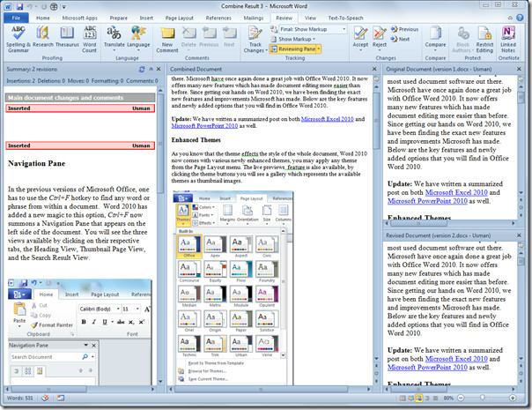Open the Thesaurus
532x410 pixels.
coord(67,36)
